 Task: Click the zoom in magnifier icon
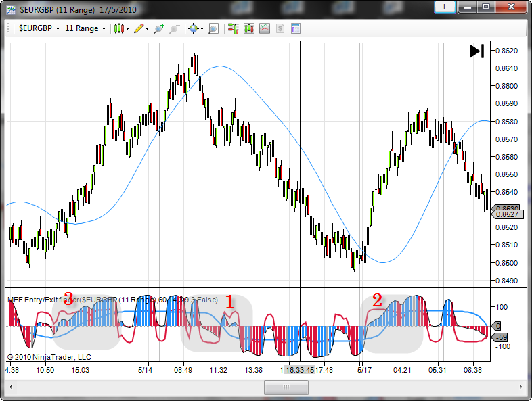159,28
